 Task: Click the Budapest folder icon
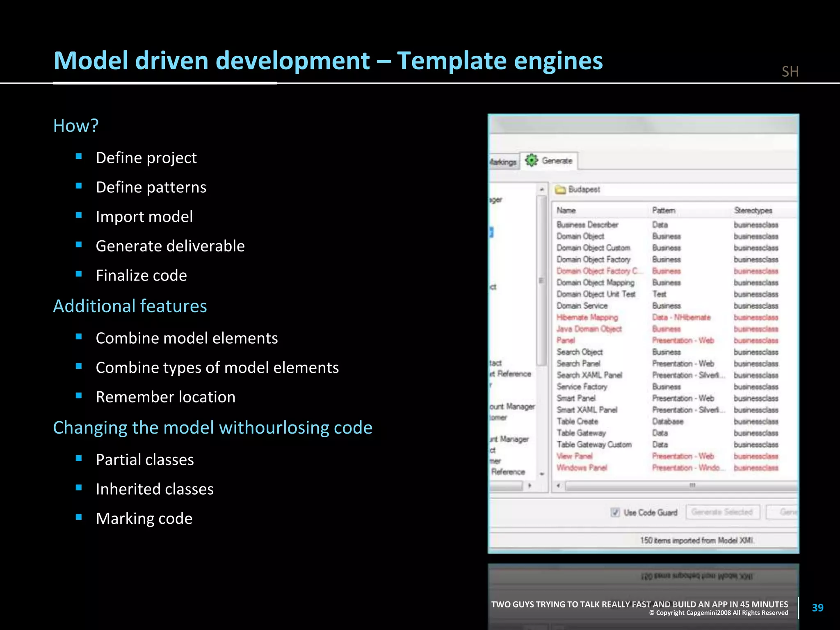pos(560,189)
